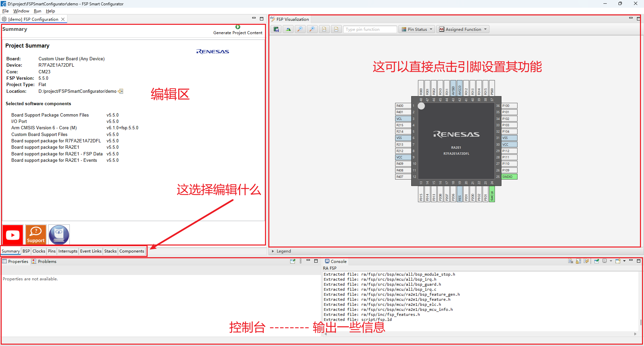Viewport: 644px width, 346px height.
Task: Zoom out the pin visualization
Action: click(300, 29)
